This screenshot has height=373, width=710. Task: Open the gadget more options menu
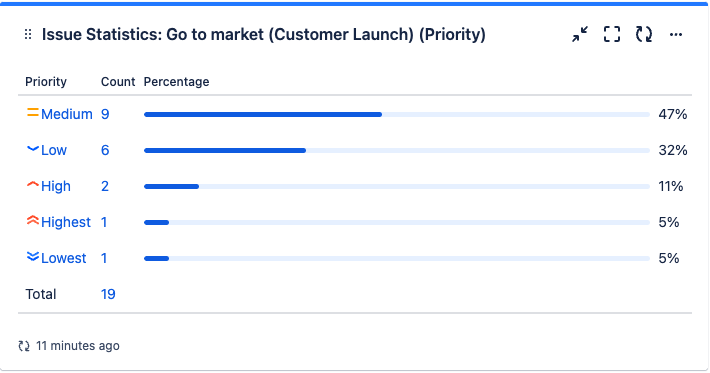676,34
